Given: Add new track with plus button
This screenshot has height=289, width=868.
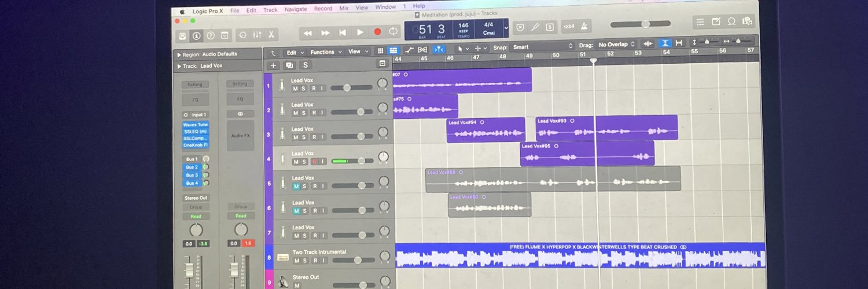Looking at the screenshot, I should coord(274,65).
